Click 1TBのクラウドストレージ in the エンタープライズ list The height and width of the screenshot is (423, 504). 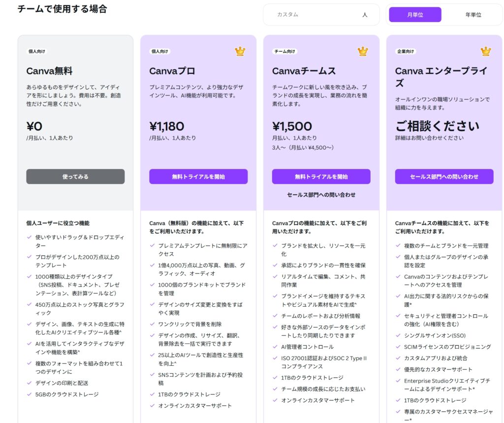435,400
